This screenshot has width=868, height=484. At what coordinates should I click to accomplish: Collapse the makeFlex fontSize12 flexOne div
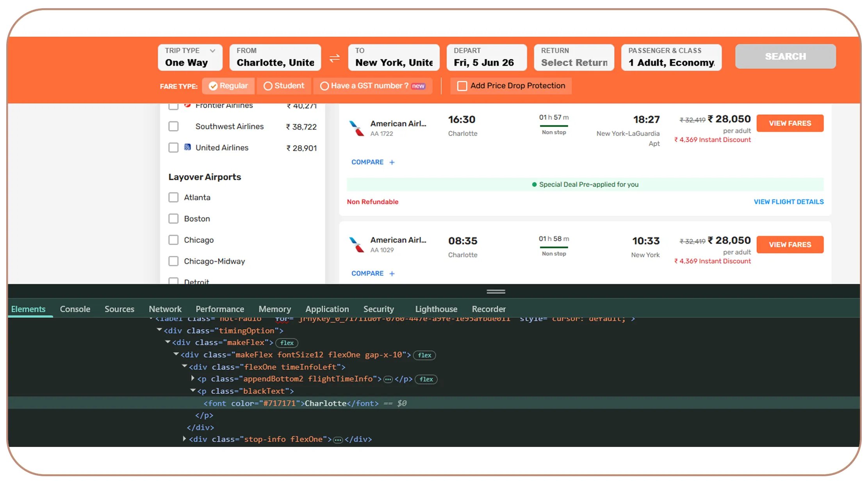[x=176, y=354]
